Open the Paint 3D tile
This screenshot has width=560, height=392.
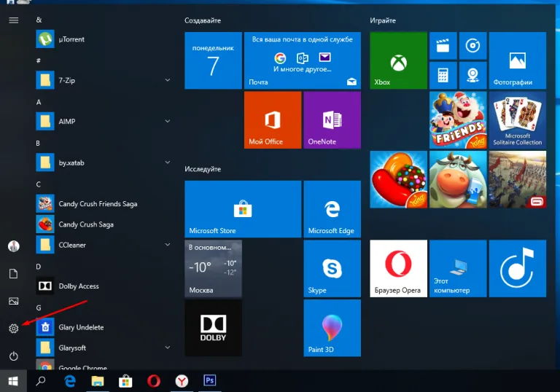[332, 328]
